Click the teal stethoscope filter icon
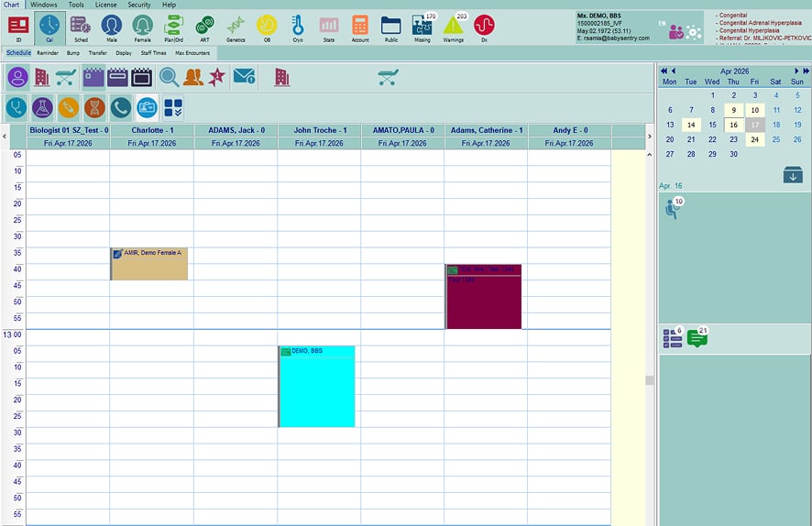Screen dimensions: 812x526 point(16,108)
